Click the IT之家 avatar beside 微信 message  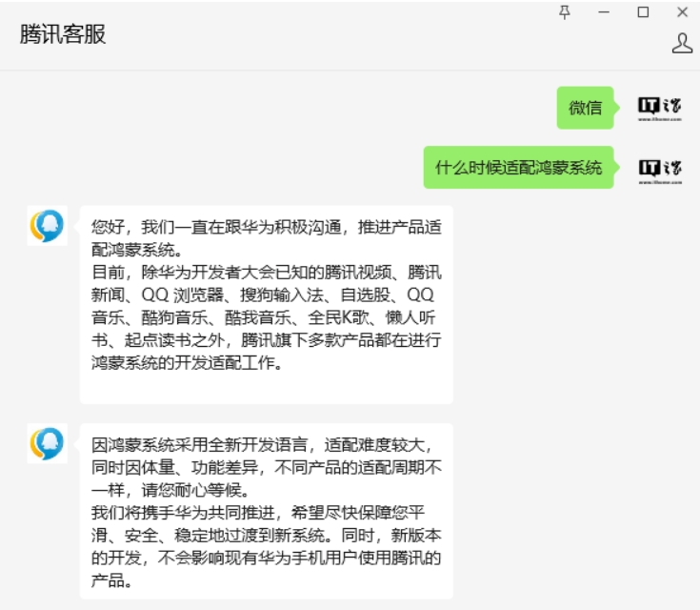pos(659,108)
